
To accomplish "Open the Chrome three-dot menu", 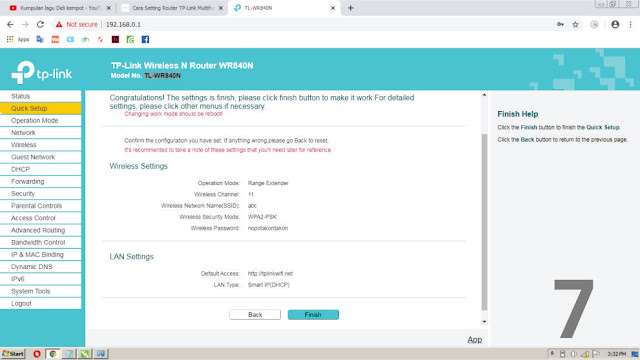I will tap(630, 24).
